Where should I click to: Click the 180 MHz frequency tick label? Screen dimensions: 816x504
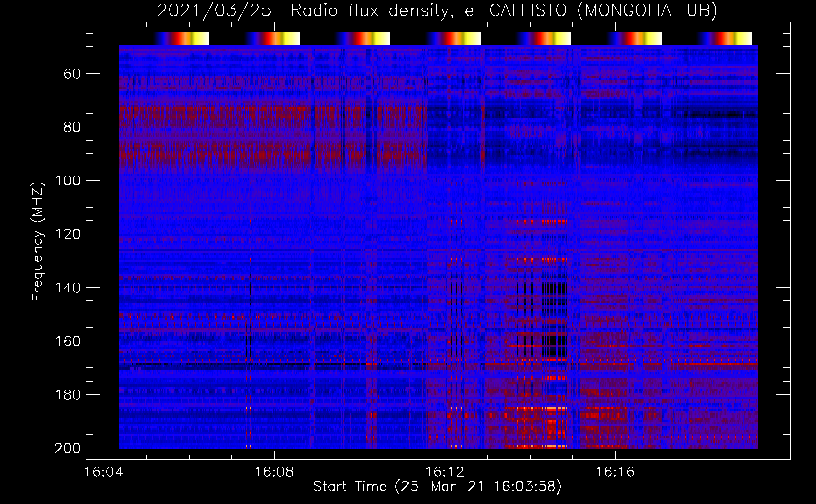(x=68, y=395)
